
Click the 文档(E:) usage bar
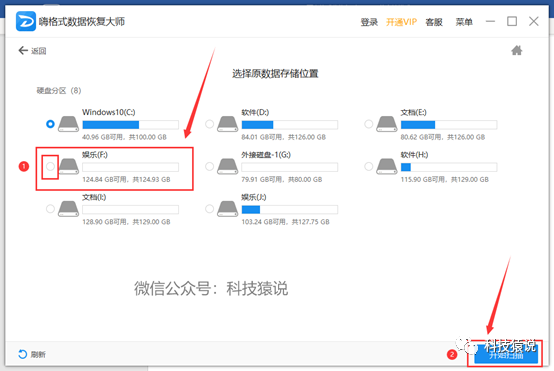[x=449, y=125]
